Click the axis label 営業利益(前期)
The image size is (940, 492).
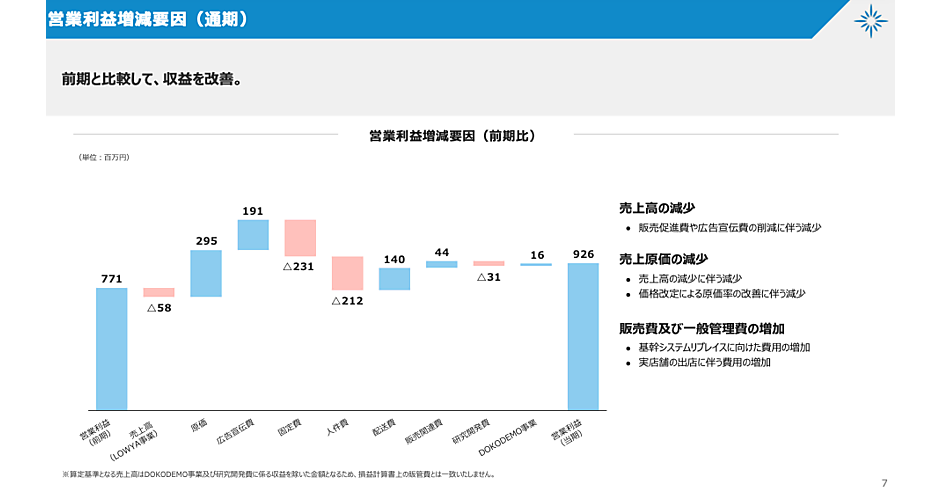point(96,433)
